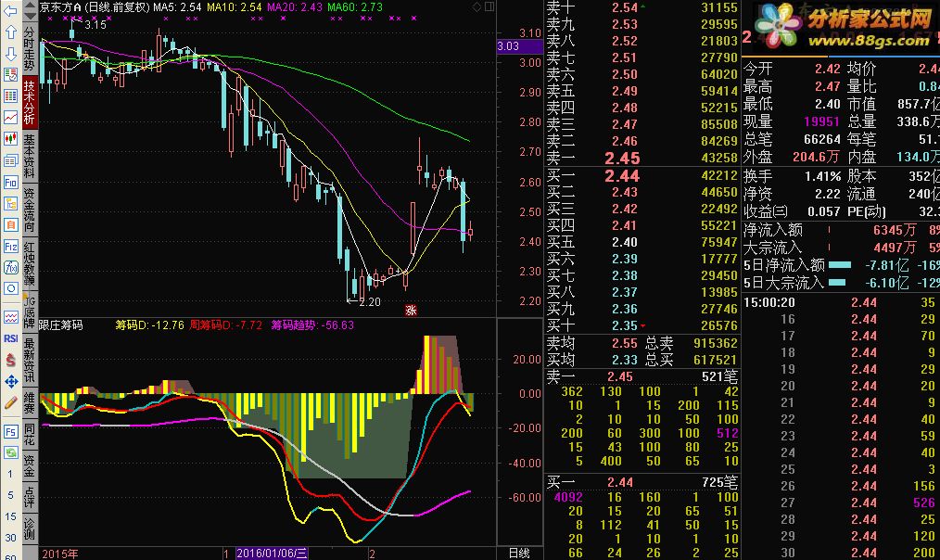This screenshot has width=940, height=560.
Task: Click the 2016/01/06 date marker
Action: 273,554
